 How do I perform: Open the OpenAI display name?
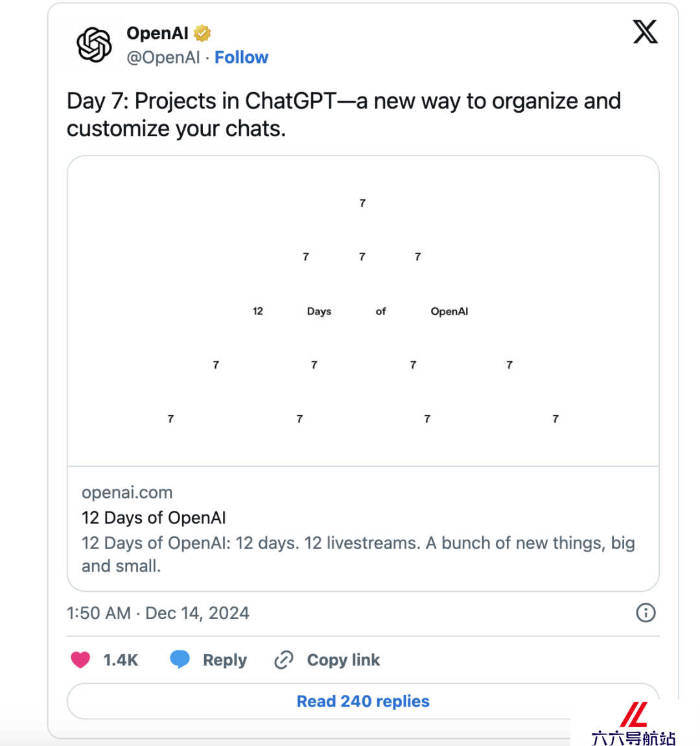coord(157,33)
